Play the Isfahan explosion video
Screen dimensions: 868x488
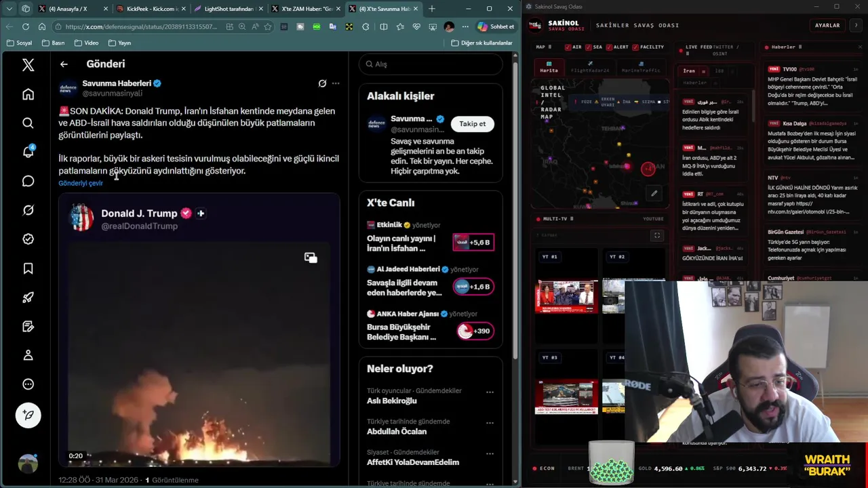tap(199, 354)
